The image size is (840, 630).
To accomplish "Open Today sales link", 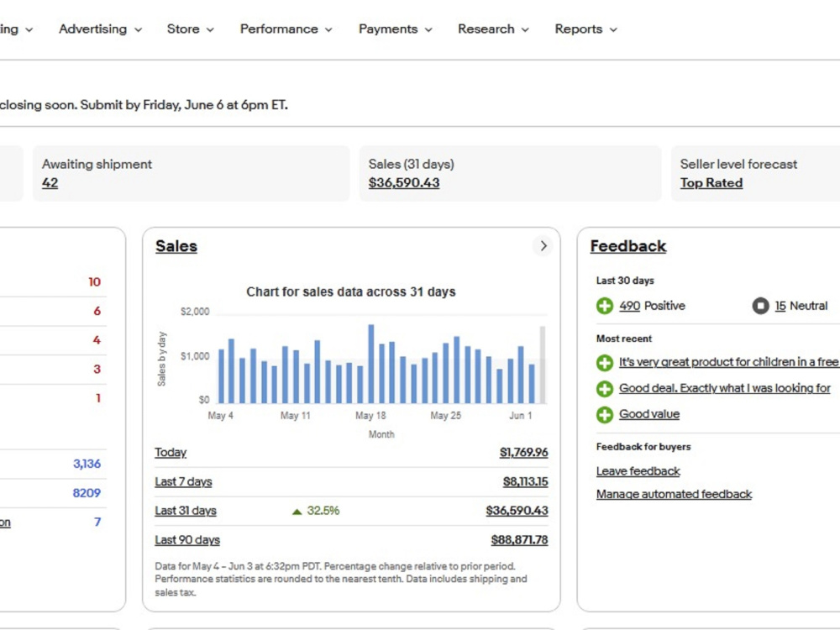I will tap(171, 453).
